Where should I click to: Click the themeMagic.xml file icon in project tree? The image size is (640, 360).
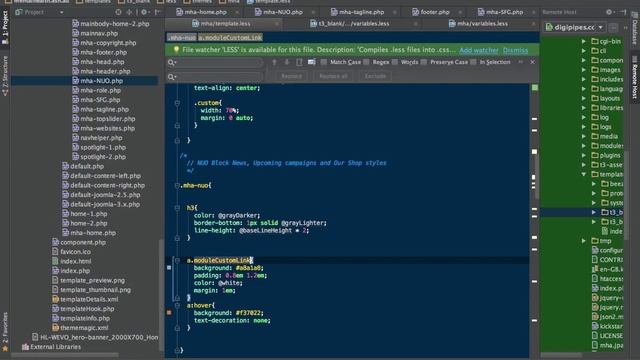(56, 327)
